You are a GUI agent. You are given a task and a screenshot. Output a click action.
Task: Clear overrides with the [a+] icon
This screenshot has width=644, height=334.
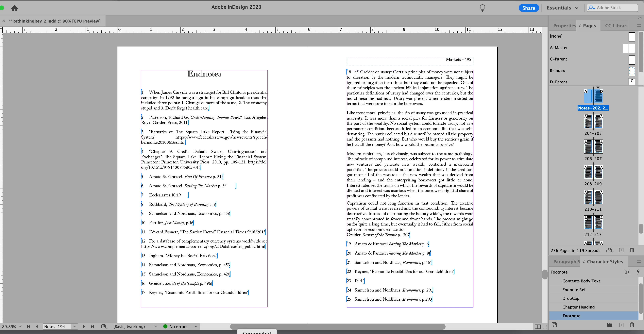(x=627, y=272)
